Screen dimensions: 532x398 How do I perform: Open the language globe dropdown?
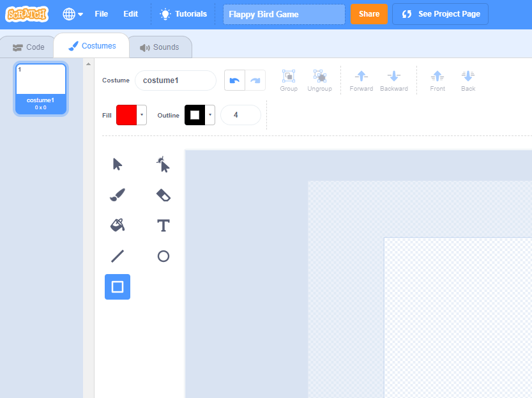click(73, 14)
